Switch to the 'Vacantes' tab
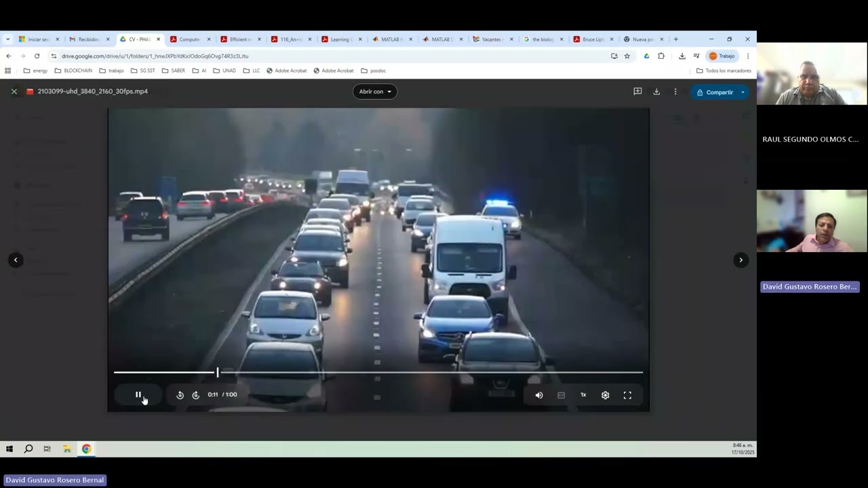This screenshot has width=868, height=488. point(492,39)
